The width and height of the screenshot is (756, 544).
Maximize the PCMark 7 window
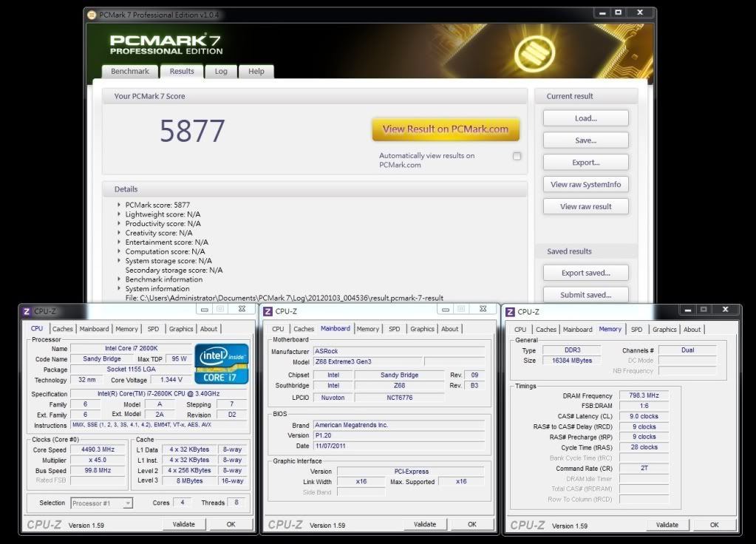(x=618, y=13)
